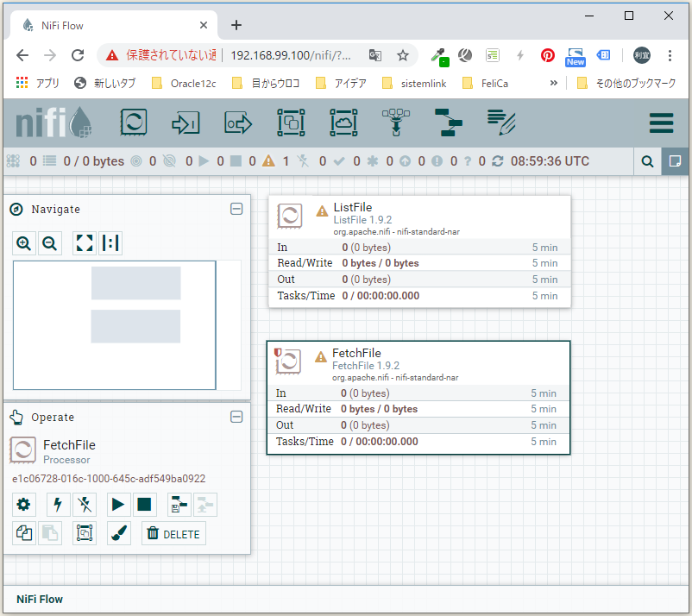Click FetchFile Tasks/Time row
Image resolution: width=692 pixels, height=616 pixels.
(x=418, y=441)
